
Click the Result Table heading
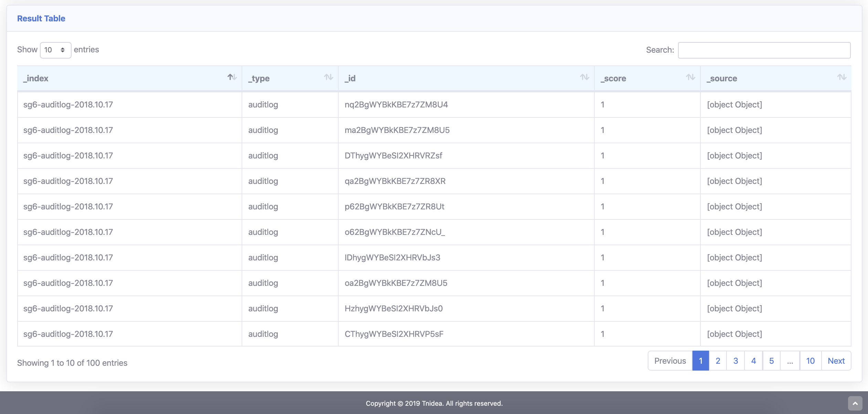41,19
